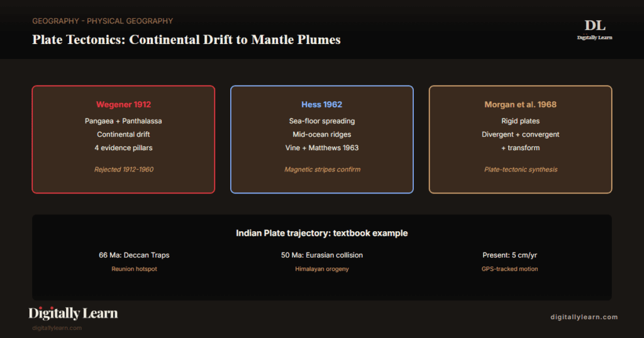Click the 'Morgan et al. 1968' heading
Image resolution: width=644 pixels, height=338 pixels.
point(520,104)
